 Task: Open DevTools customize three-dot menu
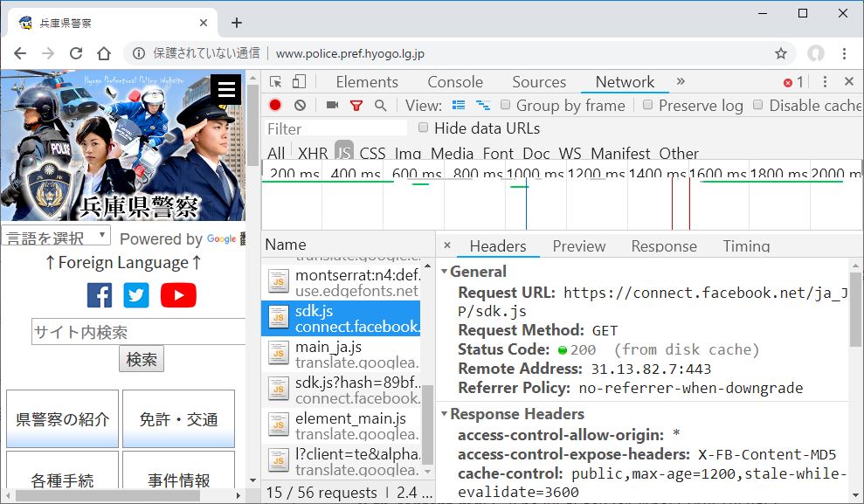click(825, 82)
